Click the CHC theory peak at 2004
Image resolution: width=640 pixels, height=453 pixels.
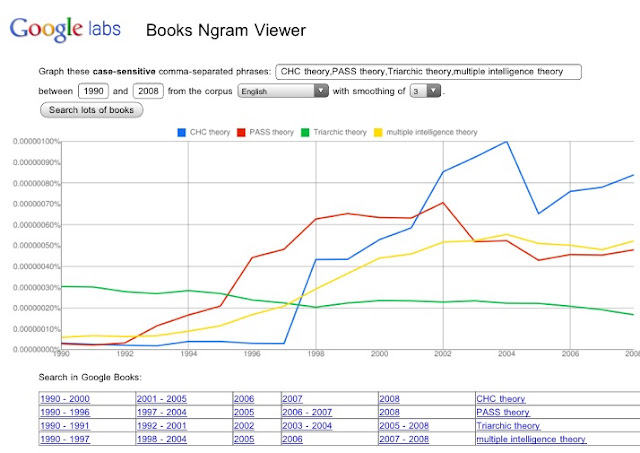[x=507, y=142]
